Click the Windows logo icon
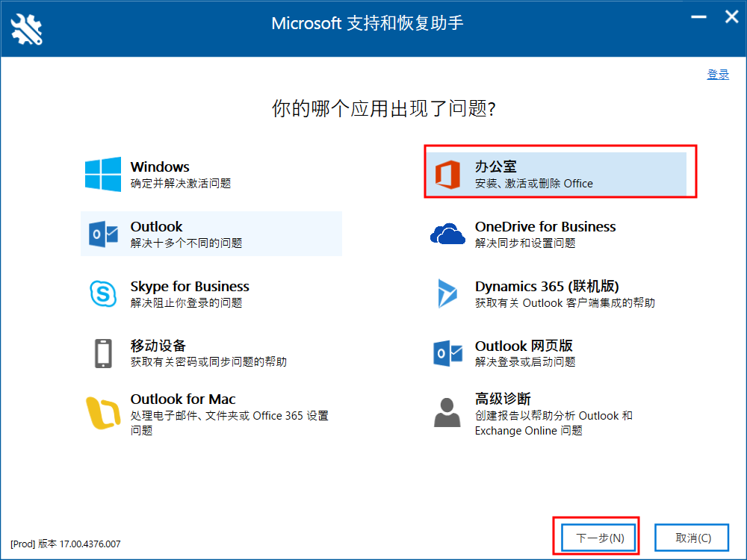747x560 pixels. tap(103, 174)
